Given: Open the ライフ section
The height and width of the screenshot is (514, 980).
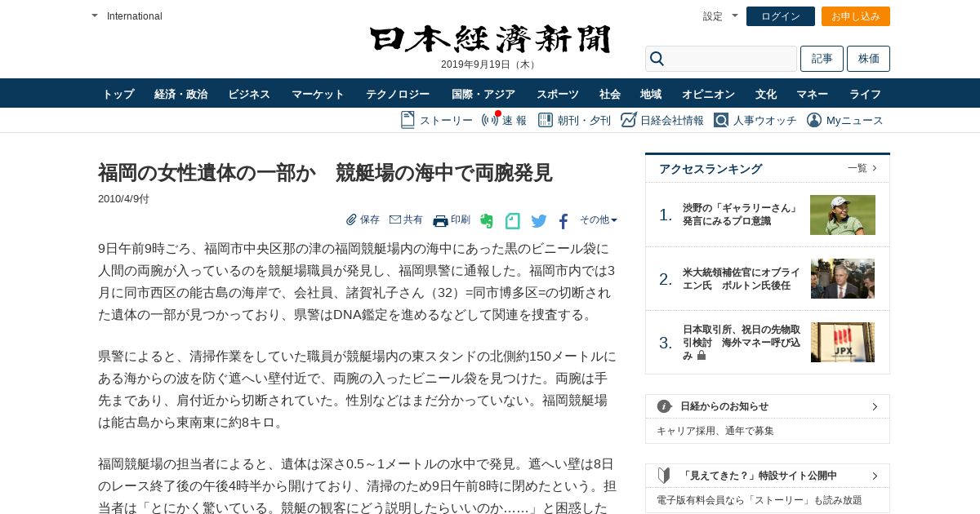Looking at the screenshot, I should click(866, 94).
